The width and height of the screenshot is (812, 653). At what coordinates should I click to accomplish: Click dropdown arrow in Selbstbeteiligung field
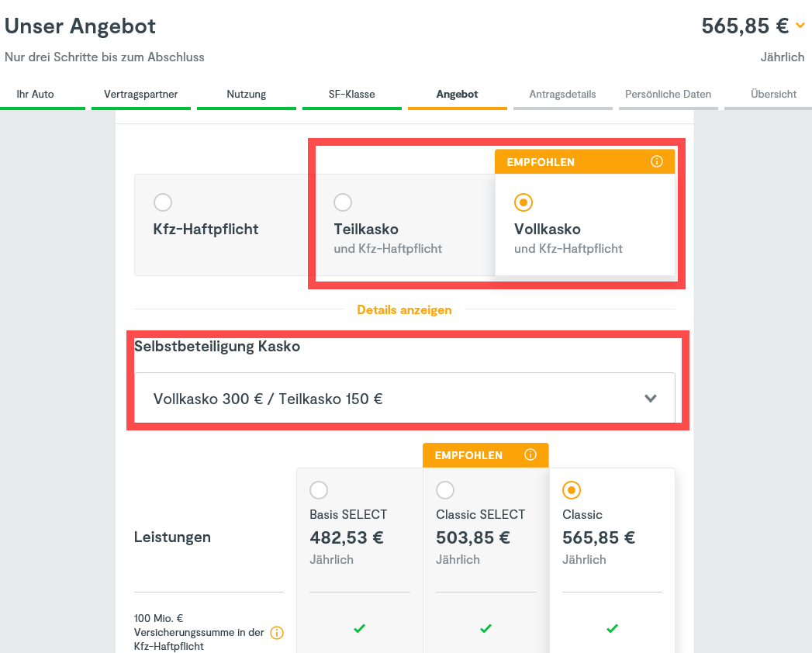coord(651,398)
